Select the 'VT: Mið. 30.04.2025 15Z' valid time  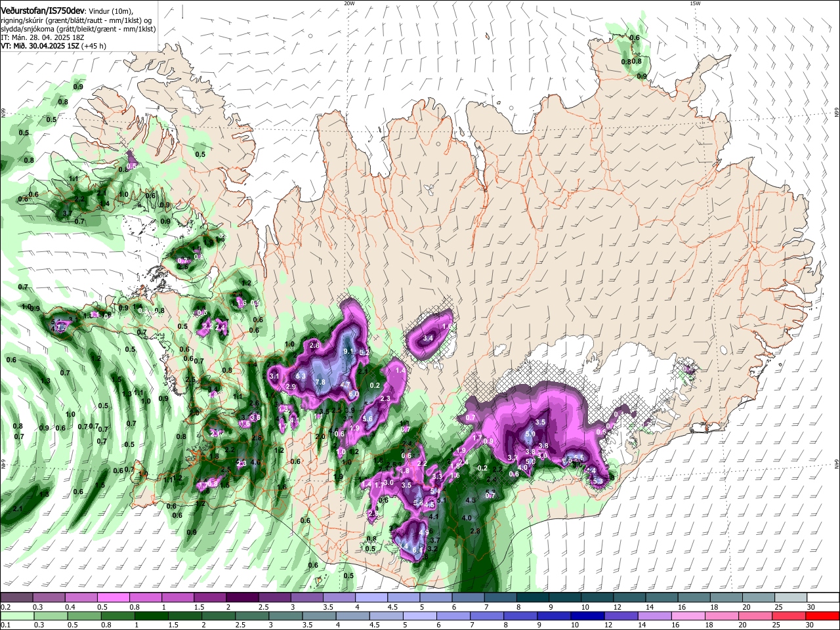(39, 46)
